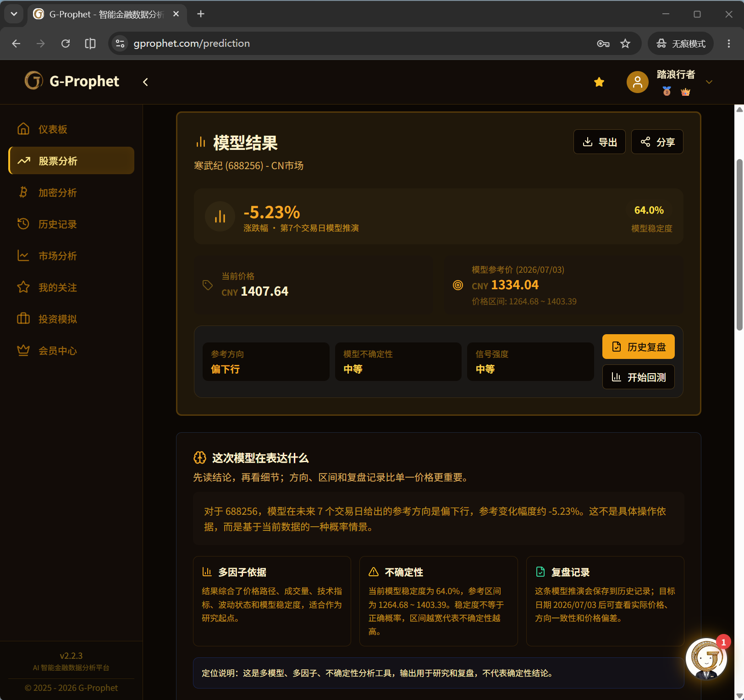Reload the page with refresh icon

tap(66, 44)
